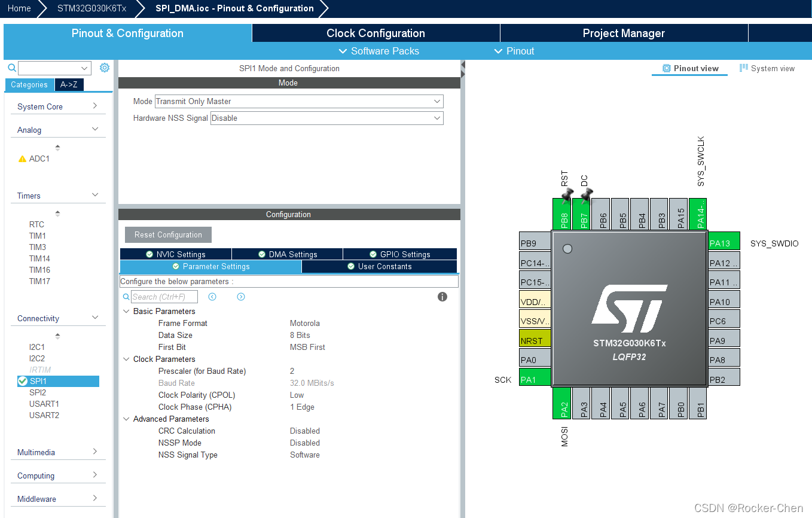Image resolution: width=812 pixels, height=518 pixels.
Task: Click the green check beside SPI1
Action: click(x=23, y=381)
